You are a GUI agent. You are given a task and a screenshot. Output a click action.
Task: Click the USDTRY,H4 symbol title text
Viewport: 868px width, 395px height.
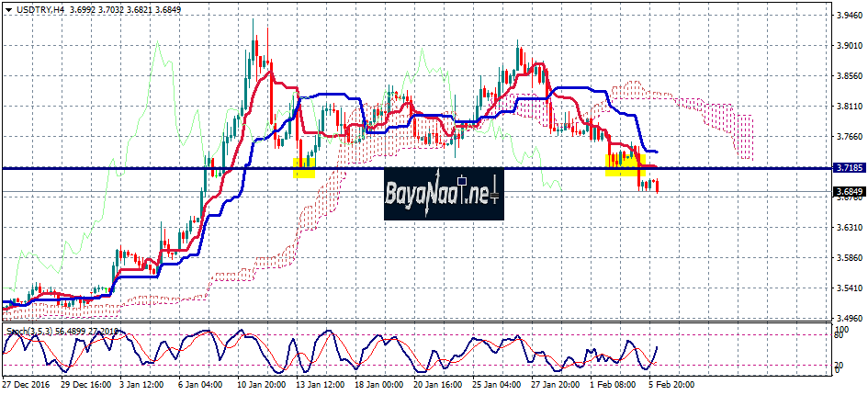tap(34, 9)
